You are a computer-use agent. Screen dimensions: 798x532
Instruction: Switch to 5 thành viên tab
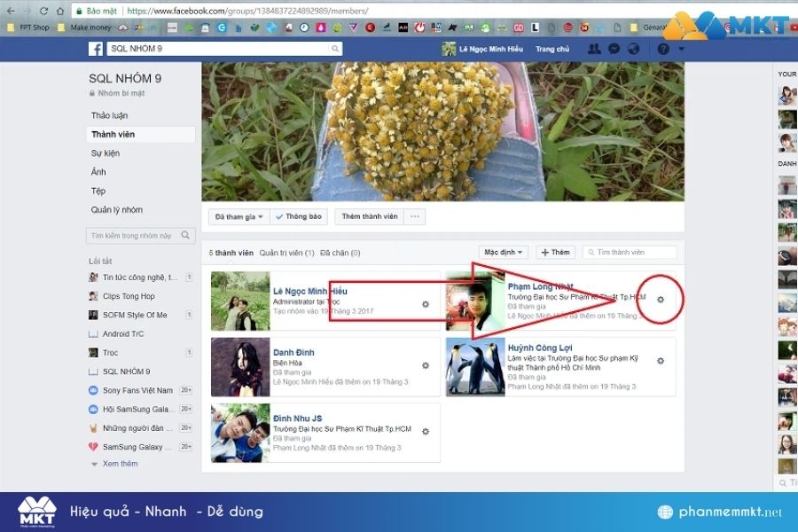pyautogui.click(x=231, y=253)
